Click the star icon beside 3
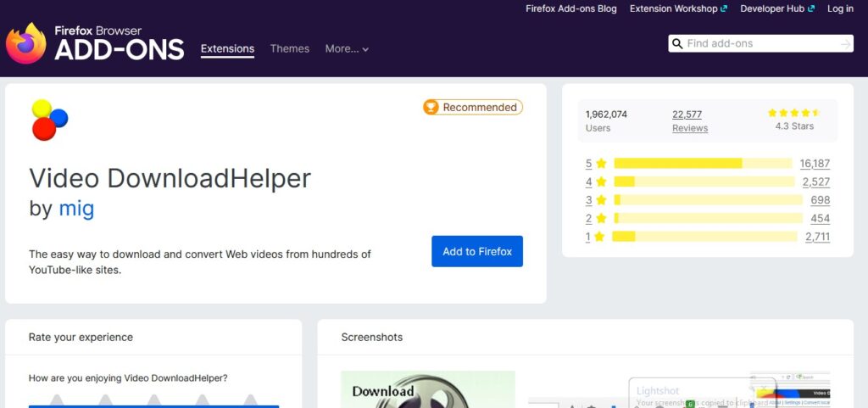This screenshot has width=868, height=408. coord(601,200)
